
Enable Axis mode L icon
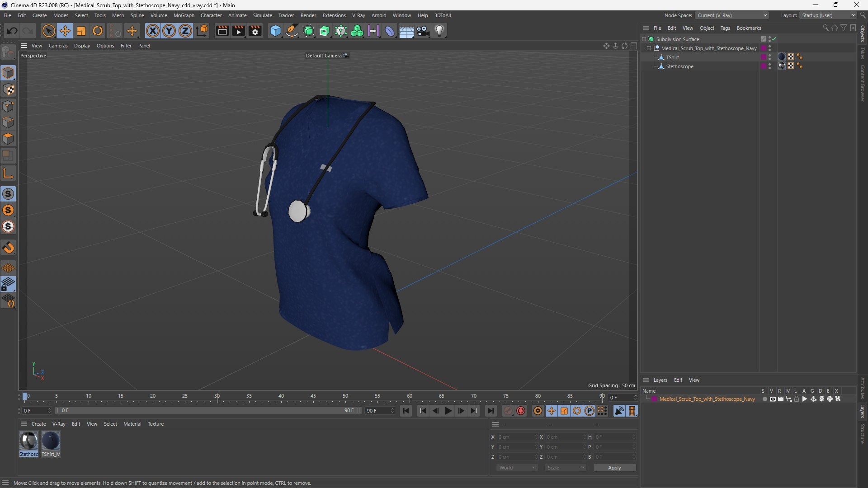(x=8, y=173)
